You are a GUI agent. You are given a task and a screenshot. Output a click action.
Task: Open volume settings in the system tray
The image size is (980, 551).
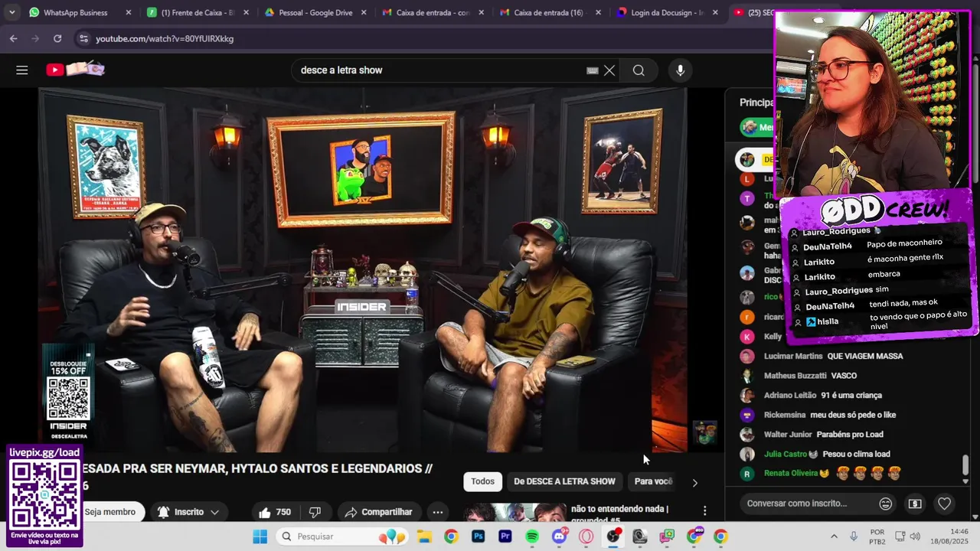[x=915, y=536]
